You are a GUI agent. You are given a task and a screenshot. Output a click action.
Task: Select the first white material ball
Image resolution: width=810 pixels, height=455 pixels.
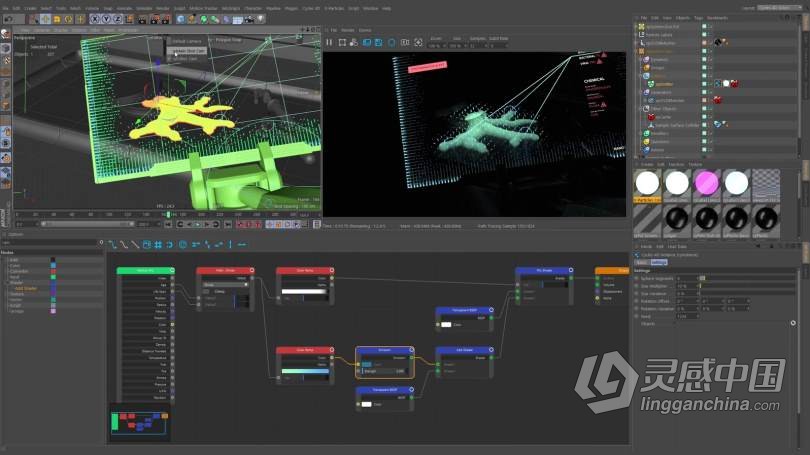[x=647, y=183]
